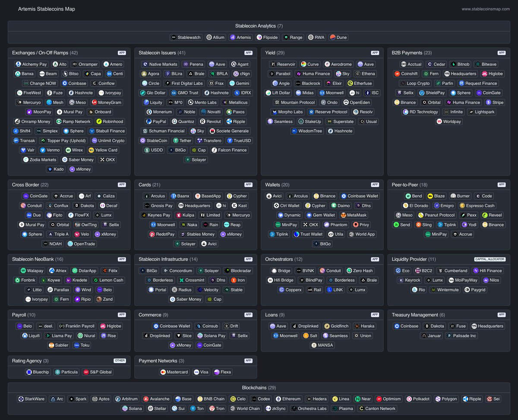The width and height of the screenshot is (518, 420).
Task: Select the Zero Hash chip
Action: point(360,271)
